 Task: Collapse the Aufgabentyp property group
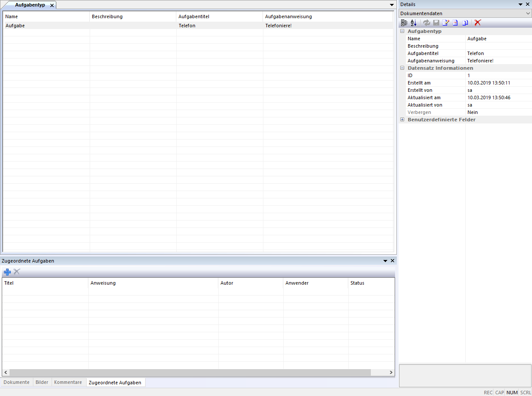(402, 31)
